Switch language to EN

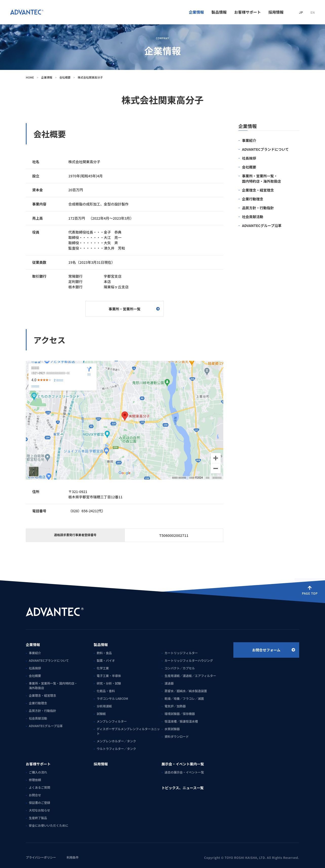313,12
